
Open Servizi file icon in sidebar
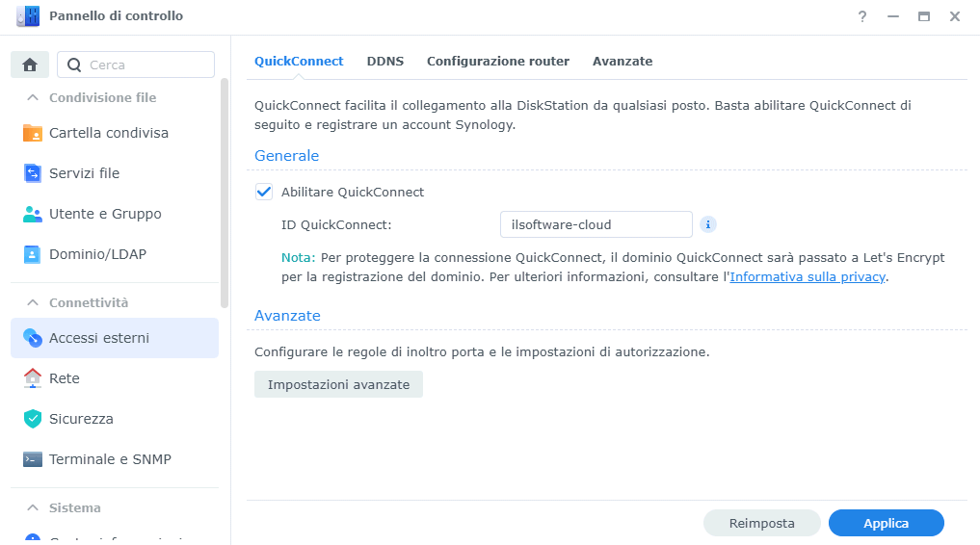tap(33, 173)
